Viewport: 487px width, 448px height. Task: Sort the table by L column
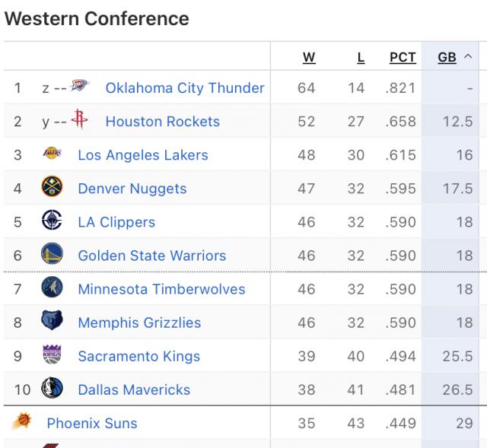(x=360, y=57)
